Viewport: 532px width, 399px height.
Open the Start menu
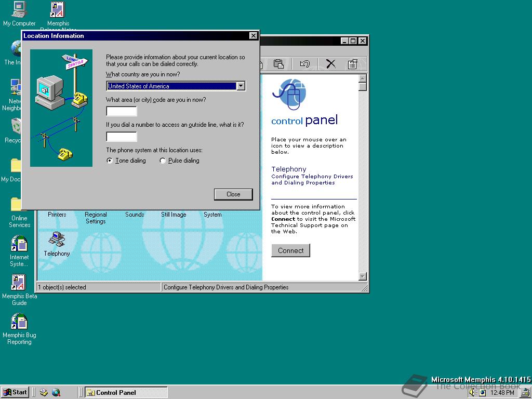click(x=15, y=393)
